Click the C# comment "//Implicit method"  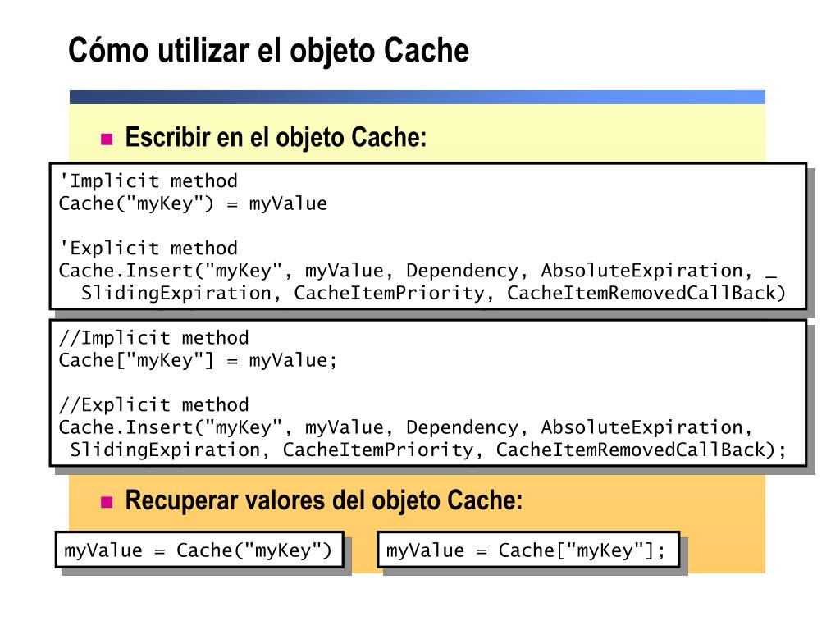[153, 338]
